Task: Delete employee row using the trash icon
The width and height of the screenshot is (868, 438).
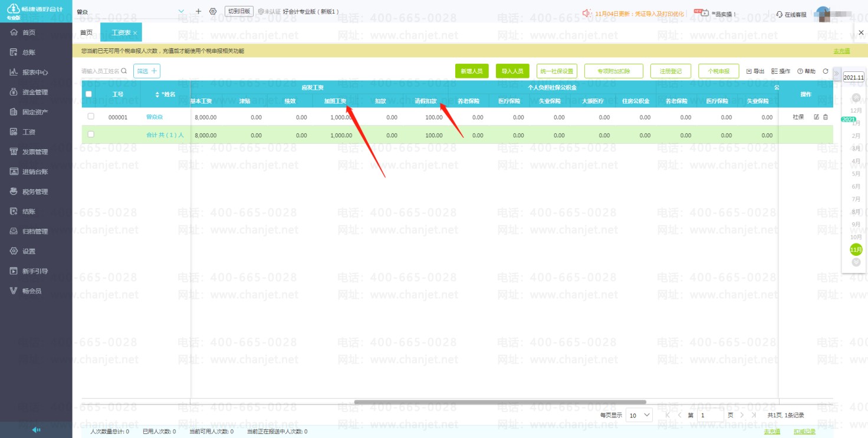Action: click(x=826, y=117)
